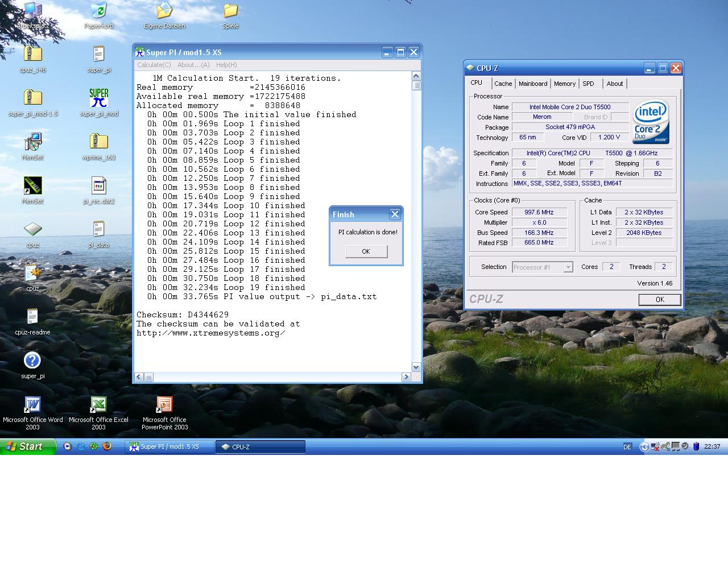Switch to the Cache tab in CPU-Z
This screenshot has height=567, width=728.
pyautogui.click(x=503, y=84)
